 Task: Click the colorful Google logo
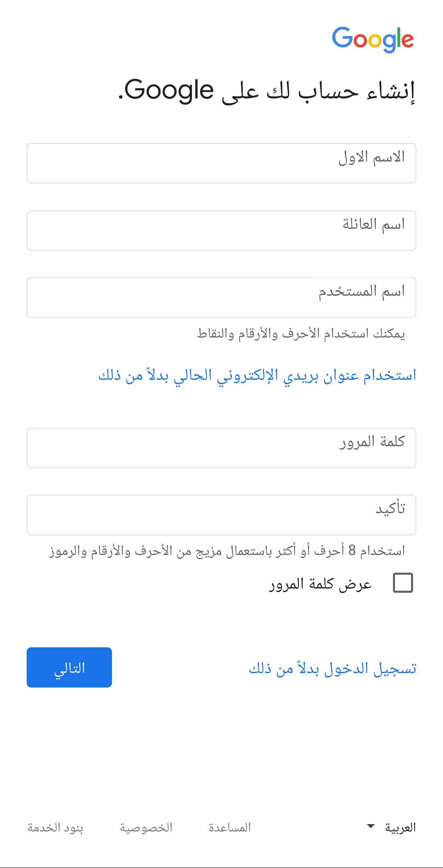coord(372,39)
